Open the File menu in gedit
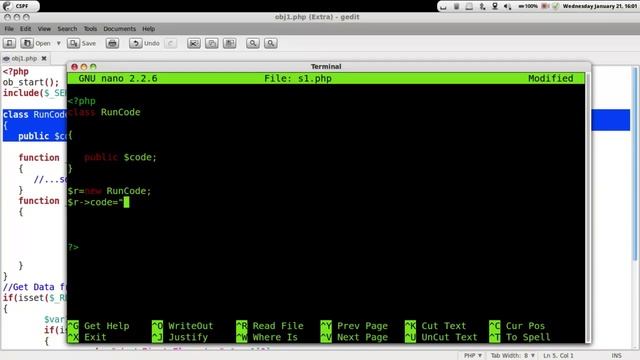 coord(9,29)
